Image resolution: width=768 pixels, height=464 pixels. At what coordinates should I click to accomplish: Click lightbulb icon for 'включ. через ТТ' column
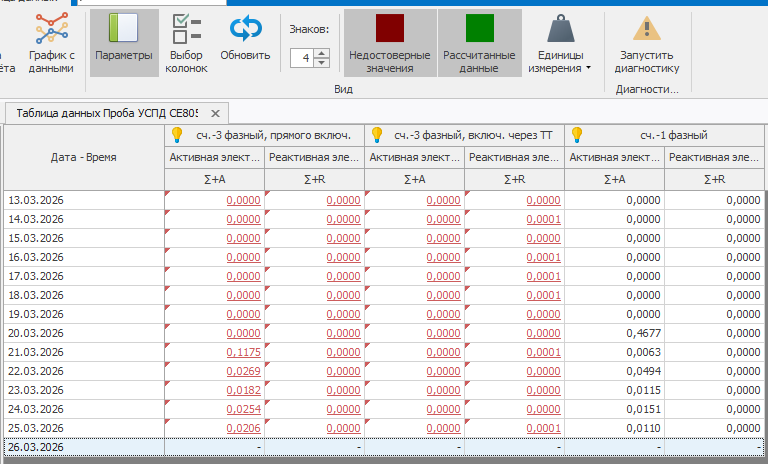point(379,134)
